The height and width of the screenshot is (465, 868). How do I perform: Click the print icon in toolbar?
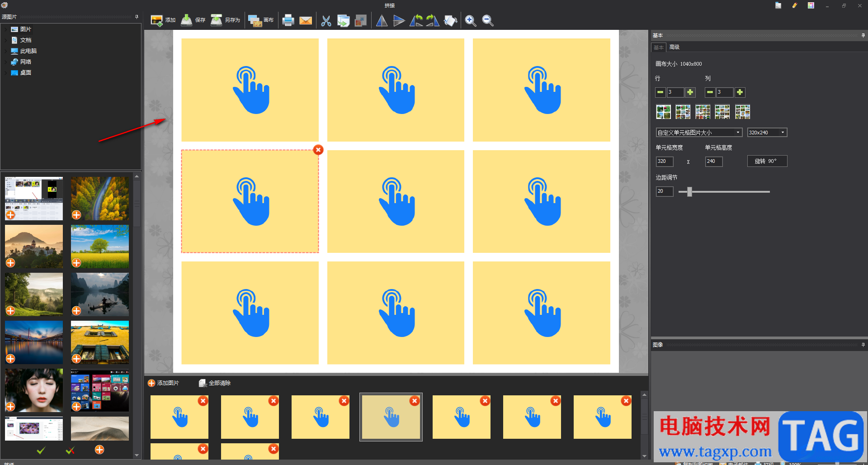click(x=288, y=20)
